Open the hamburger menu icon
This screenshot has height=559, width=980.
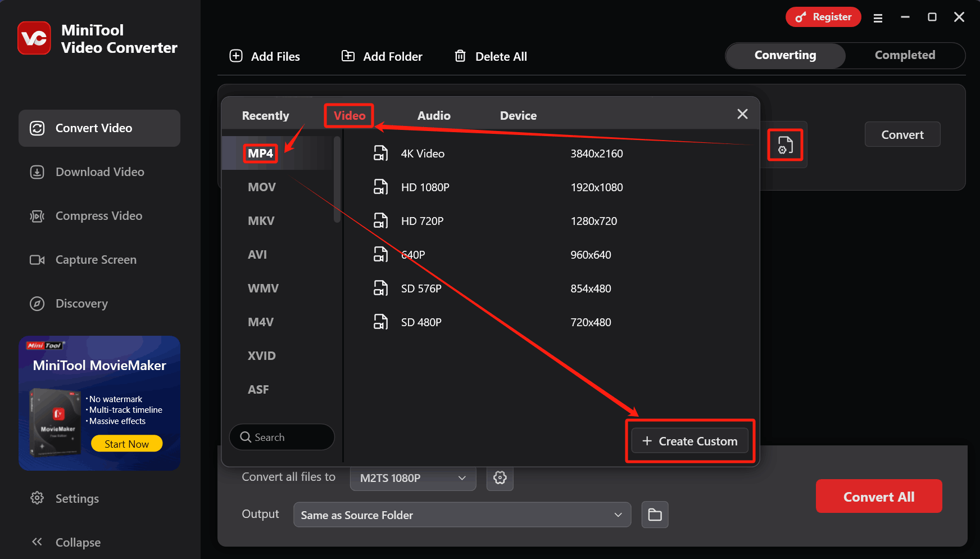tap(878, 18)
